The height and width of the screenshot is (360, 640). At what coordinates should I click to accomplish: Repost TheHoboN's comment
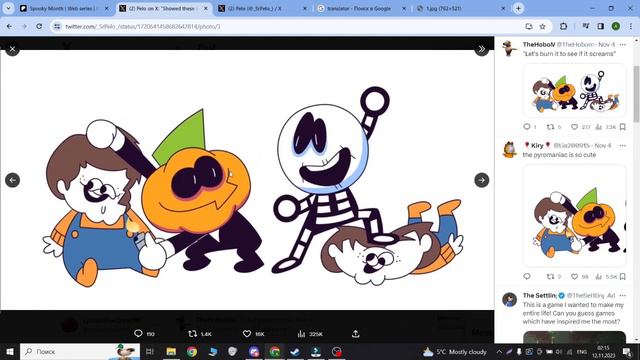(550, 127)
